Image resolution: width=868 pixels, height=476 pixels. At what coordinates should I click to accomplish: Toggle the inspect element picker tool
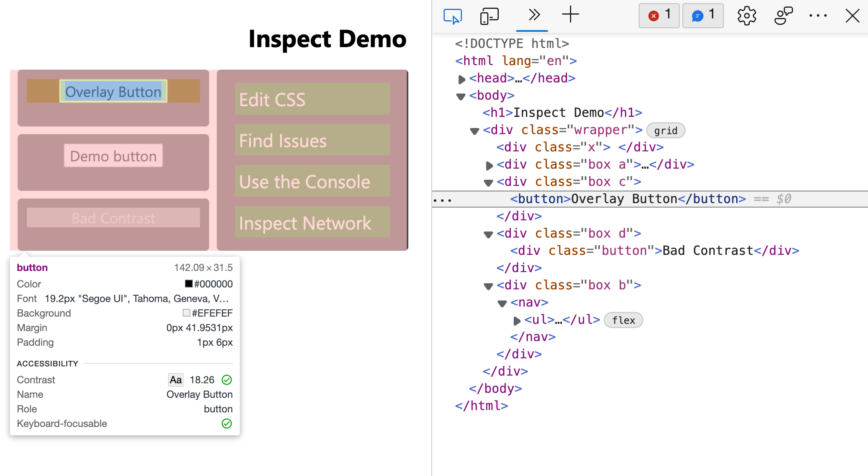(452, 16)
